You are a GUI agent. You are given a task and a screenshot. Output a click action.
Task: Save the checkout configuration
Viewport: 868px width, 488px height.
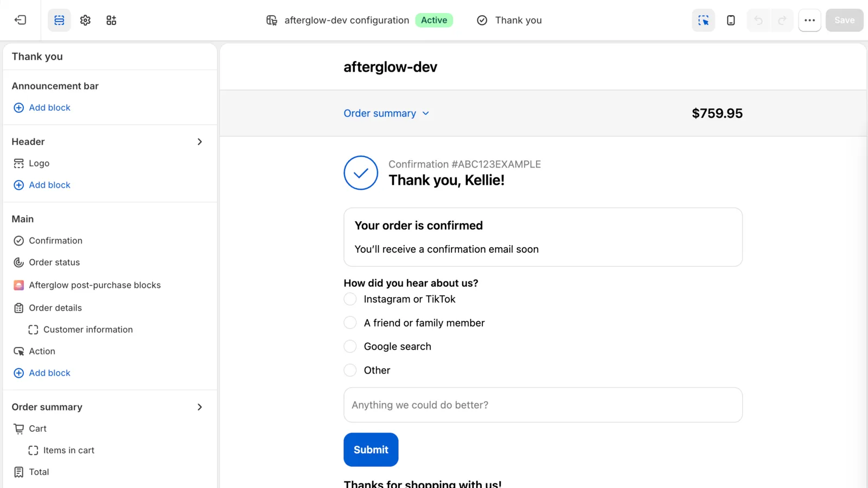click(x=844, y=20)
